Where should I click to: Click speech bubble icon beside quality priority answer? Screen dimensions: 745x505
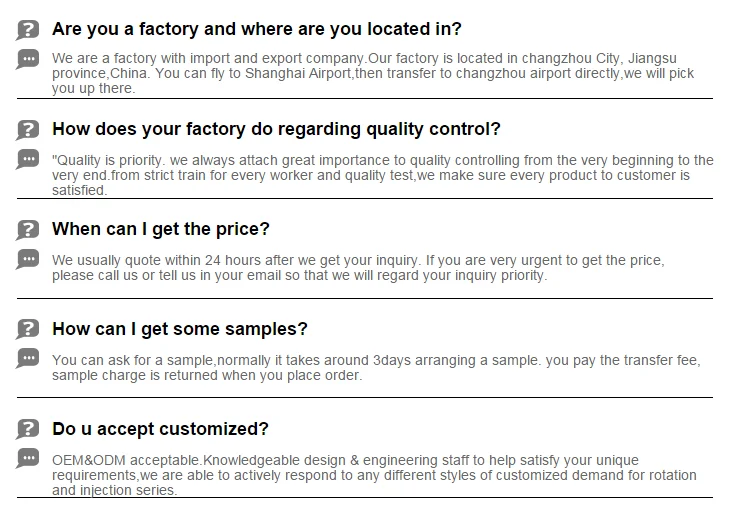coord(28,159)
